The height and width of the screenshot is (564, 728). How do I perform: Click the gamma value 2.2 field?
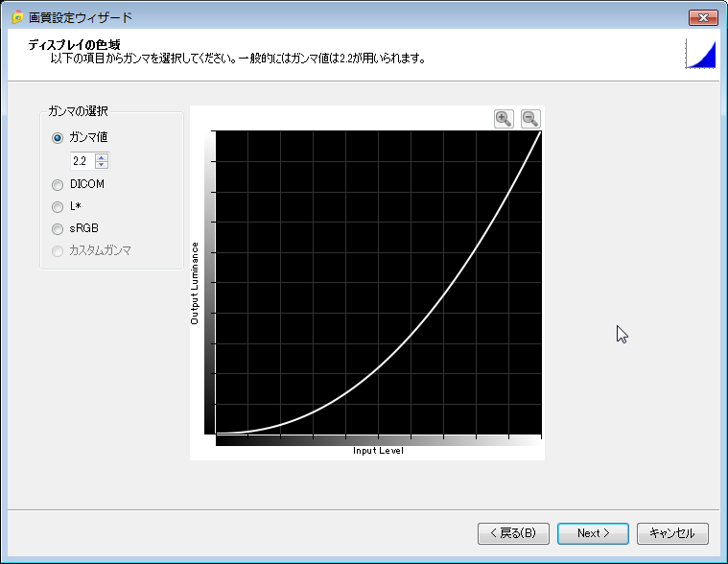[x=82, y=161]
